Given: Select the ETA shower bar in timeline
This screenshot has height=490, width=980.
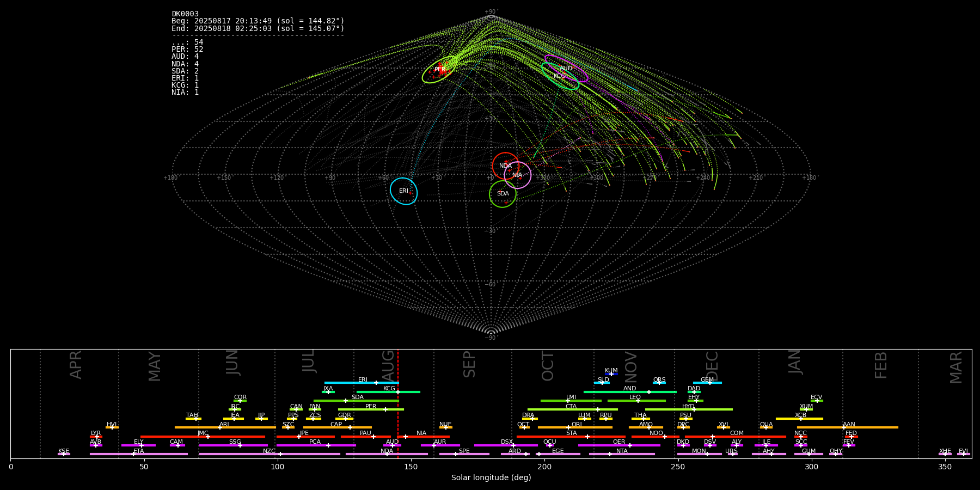Looking at the screenshot, I should [x=139, y=454].
